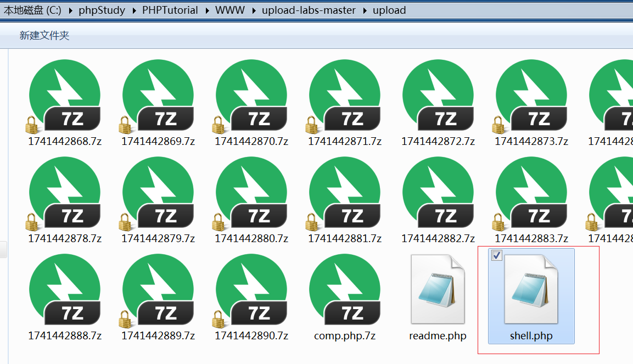Select the 1741442868.7z archive icon

(x=65, y=96)
